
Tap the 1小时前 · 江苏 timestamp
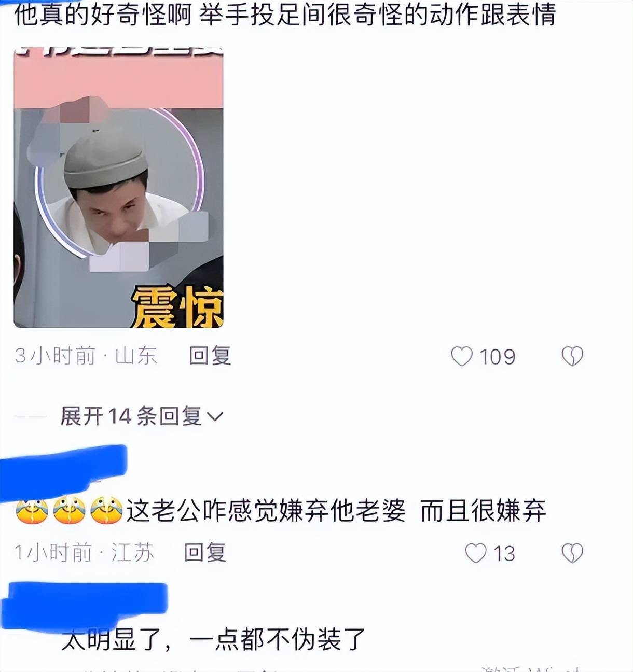click(84, 553)
